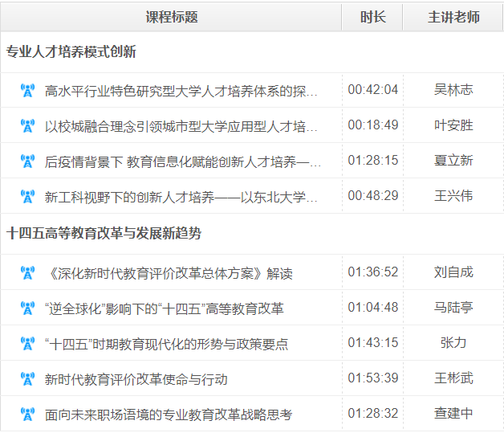Click the 时长 column header
The image size is (504, 433).
tap(372, 17)
